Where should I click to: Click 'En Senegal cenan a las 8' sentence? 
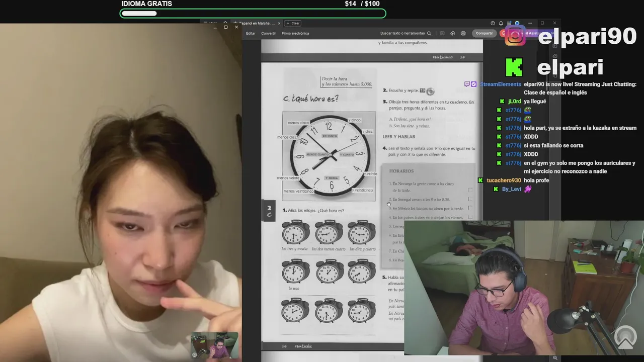(421, 200)
